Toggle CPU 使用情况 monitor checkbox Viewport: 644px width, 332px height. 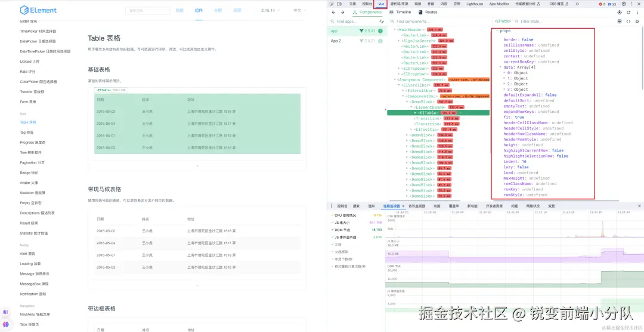click(x=332, y=215)
